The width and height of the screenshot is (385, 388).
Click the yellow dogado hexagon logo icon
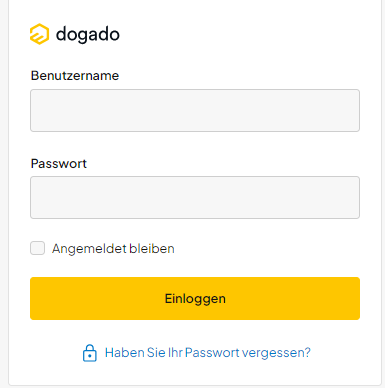39,34
